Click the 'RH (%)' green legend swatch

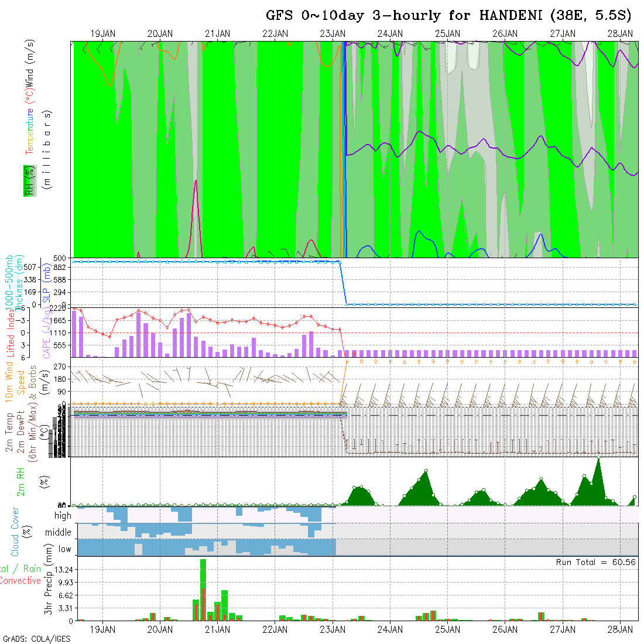tap(30, 181)
